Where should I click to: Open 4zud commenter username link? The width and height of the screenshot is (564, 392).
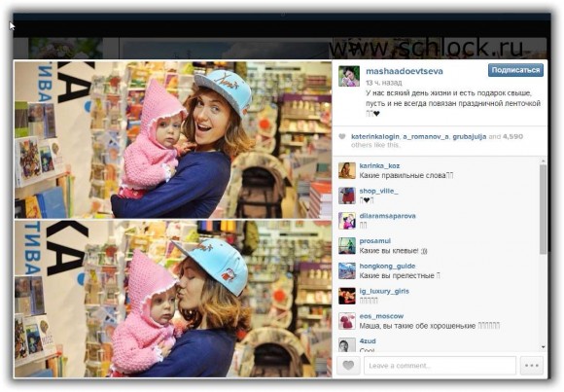(x=368, y=340)
